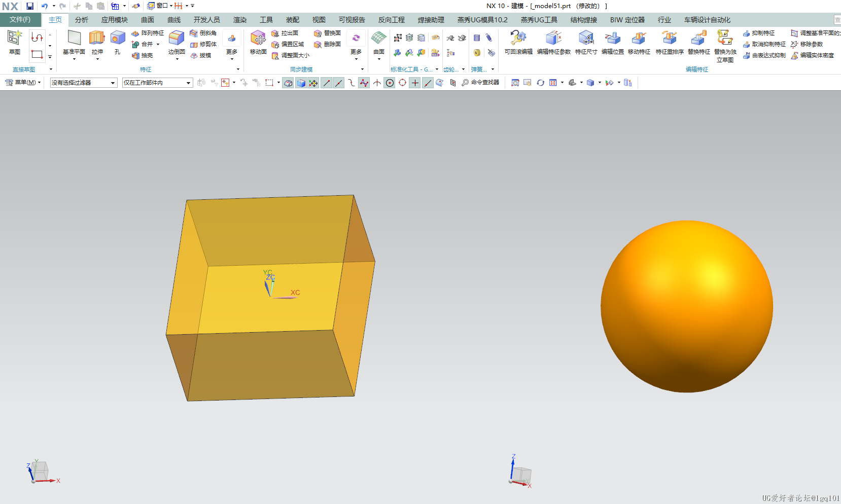Open Edit Feature Parameters (编辑特征参数)
The width and height of the screenshot is (841, 504).
[x=554, y=43]
